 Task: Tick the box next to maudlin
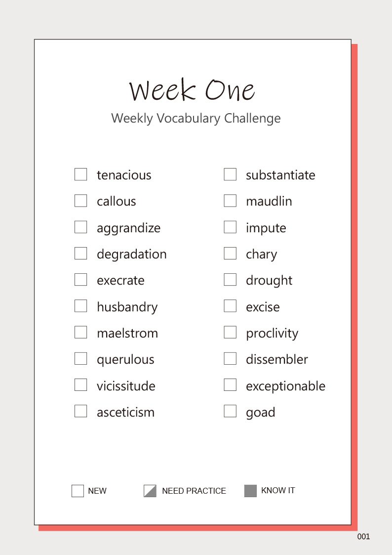(230, 201)
